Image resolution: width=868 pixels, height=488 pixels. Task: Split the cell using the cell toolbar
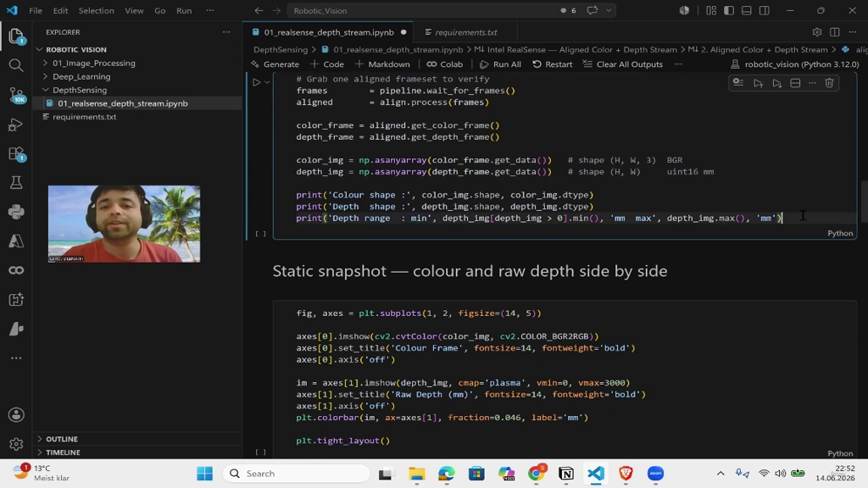pyautogui.click(x=795, y=83)
